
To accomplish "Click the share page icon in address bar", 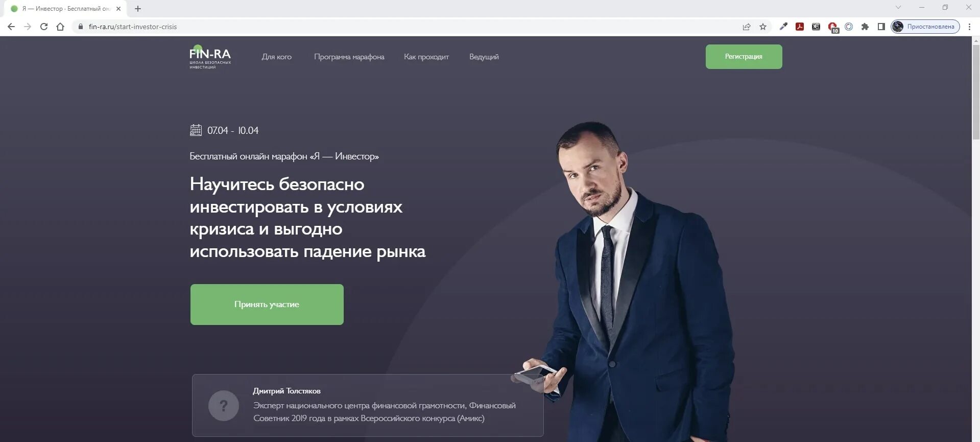I will click(747, 27).
